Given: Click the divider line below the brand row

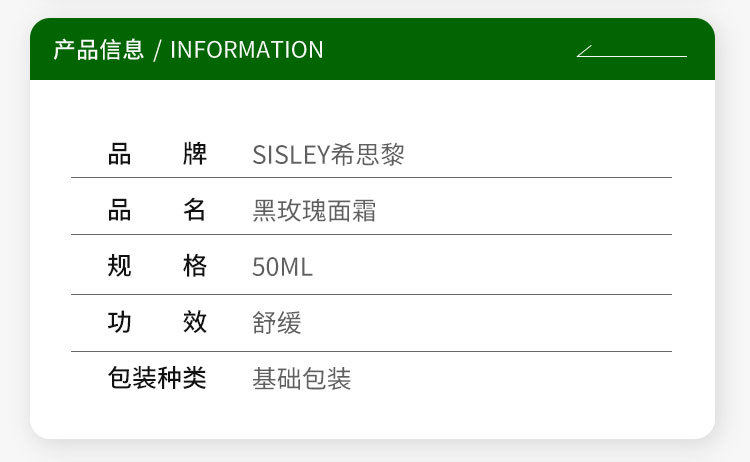Looking at the screenshot, I should pyautogui.click(x=371, y=178).
